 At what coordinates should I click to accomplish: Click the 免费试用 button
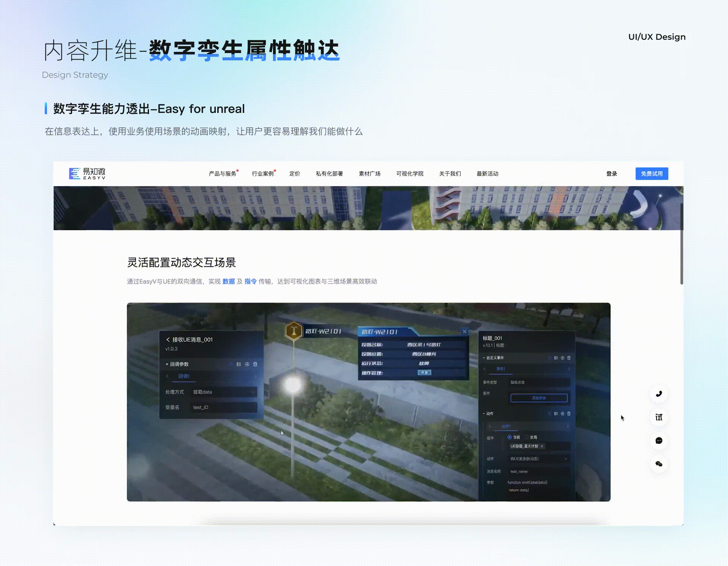coord(652,174)
